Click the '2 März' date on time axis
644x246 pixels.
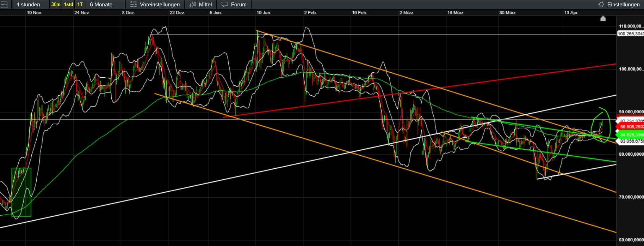(406, 13)
